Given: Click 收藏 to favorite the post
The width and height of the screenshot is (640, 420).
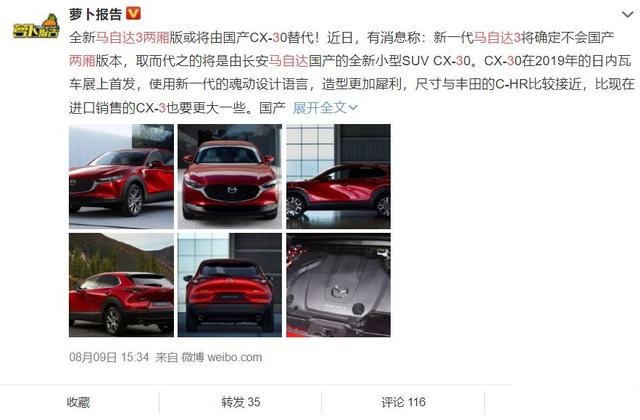Looking at the screenshot, I should 78,402.
